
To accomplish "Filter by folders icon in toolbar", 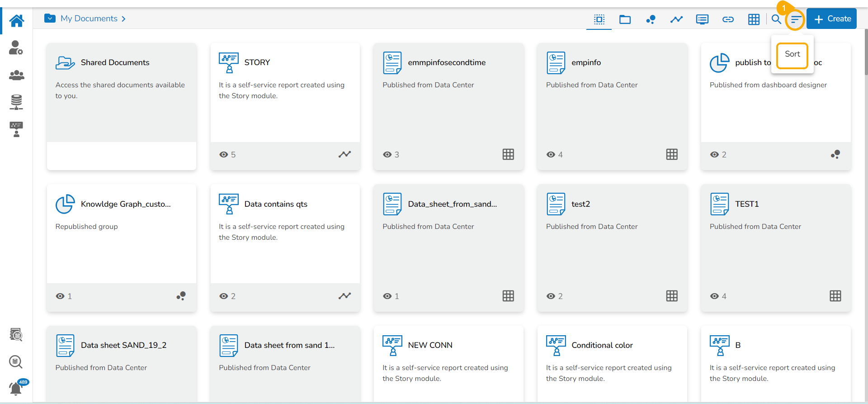I will [x=625, y=19].
